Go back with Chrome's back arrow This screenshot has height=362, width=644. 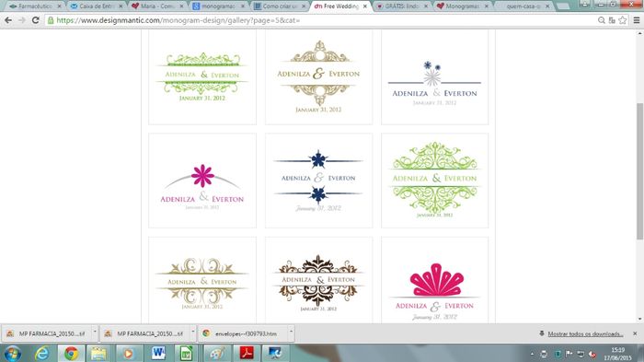pos(8,20)
